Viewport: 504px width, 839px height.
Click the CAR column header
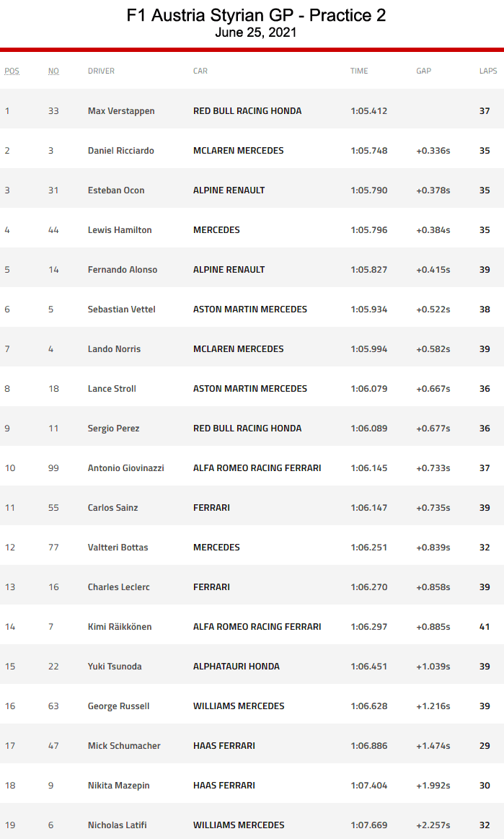(x=200, y=71)
